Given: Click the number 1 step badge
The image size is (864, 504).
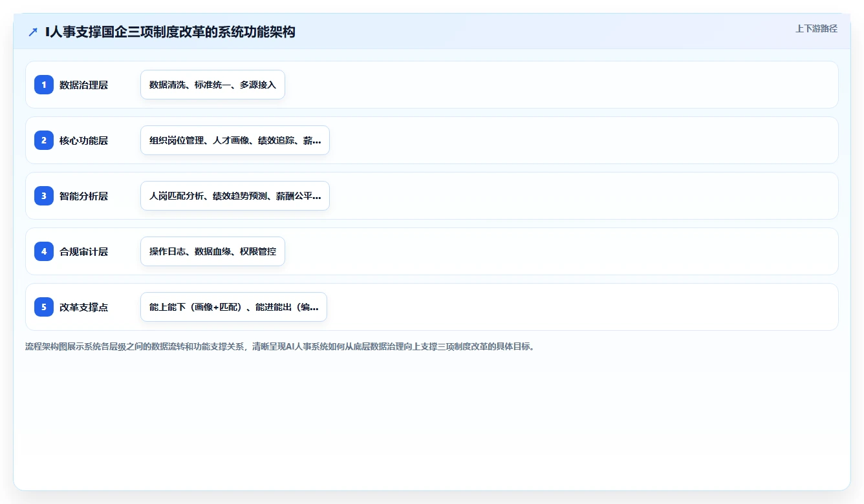Looking at the screenshot, I should click(44, 85).
